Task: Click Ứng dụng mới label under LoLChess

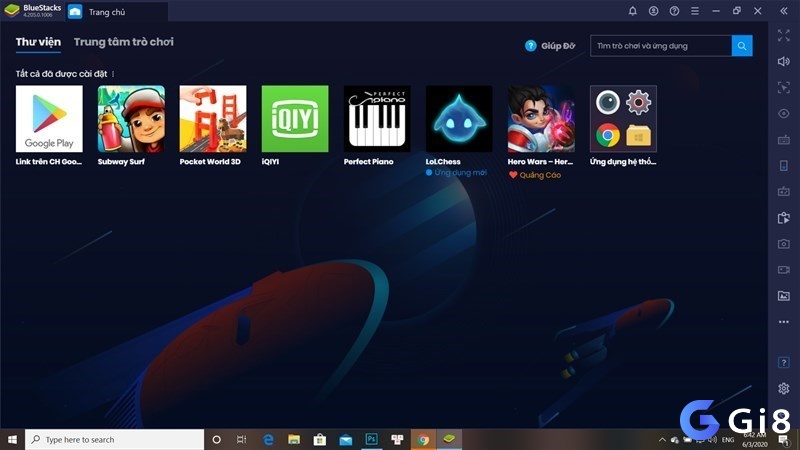Action: 460,172
